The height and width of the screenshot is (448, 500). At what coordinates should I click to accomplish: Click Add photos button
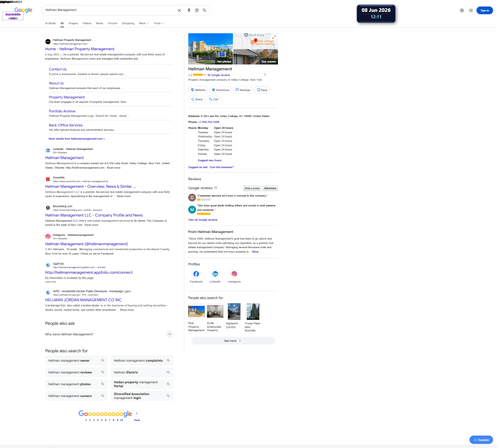[270, 188]
